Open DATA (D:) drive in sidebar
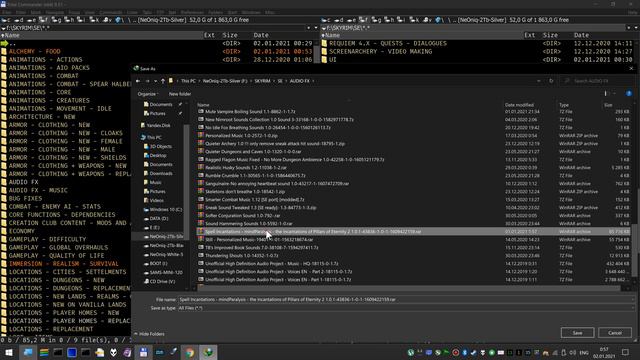Image resolution: width=640 pixels, height=360 pixels. 159,218
